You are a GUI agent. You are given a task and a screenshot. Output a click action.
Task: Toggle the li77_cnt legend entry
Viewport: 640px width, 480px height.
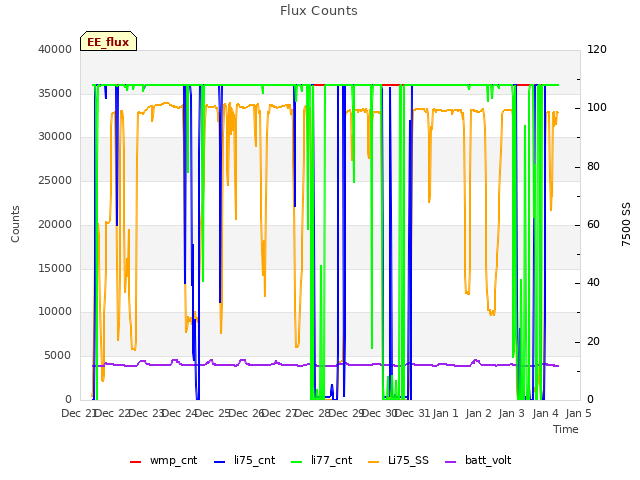click(321, 460)
